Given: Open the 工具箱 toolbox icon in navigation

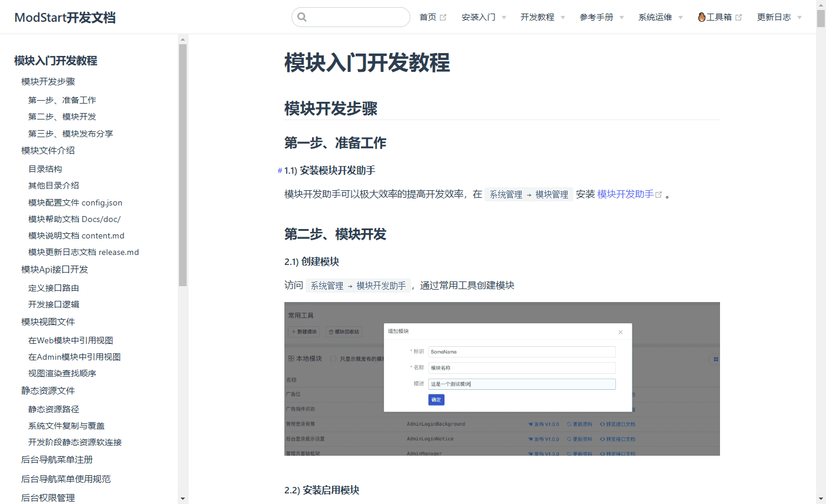Looking at the screenshot, I should (703, 17).
